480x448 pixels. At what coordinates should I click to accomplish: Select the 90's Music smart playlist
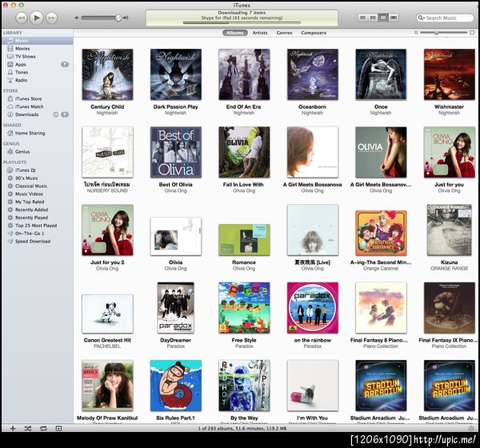[38, 178]
